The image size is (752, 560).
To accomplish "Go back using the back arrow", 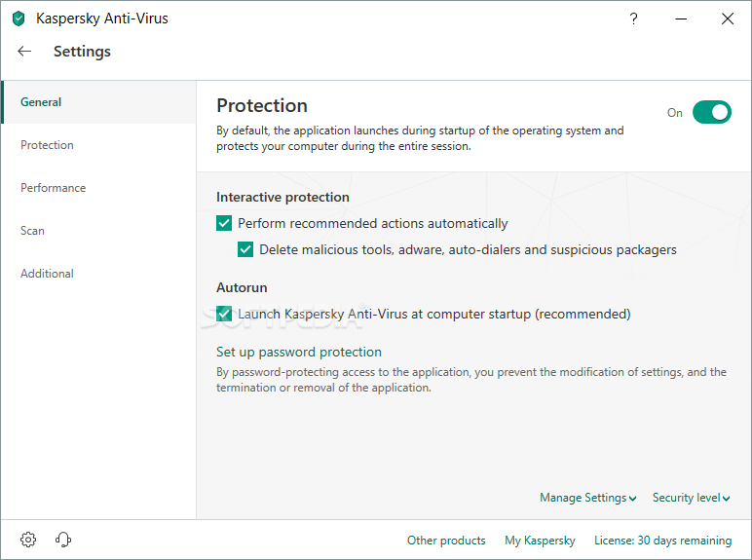I will (24, 52).
